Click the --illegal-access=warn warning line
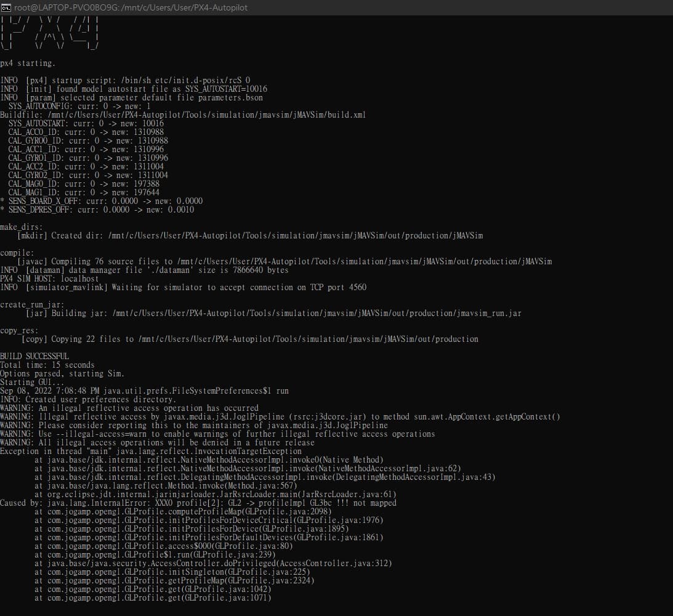This screenshot has height=616, width=673. pos(217,434)
